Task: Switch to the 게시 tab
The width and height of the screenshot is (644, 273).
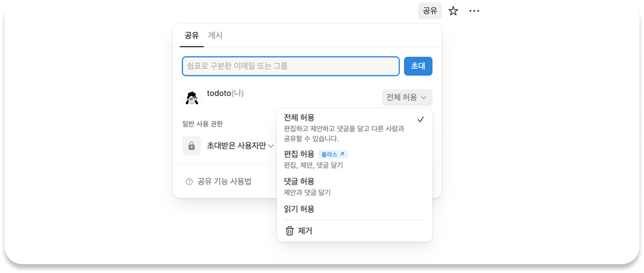Action: click(215, 35)
